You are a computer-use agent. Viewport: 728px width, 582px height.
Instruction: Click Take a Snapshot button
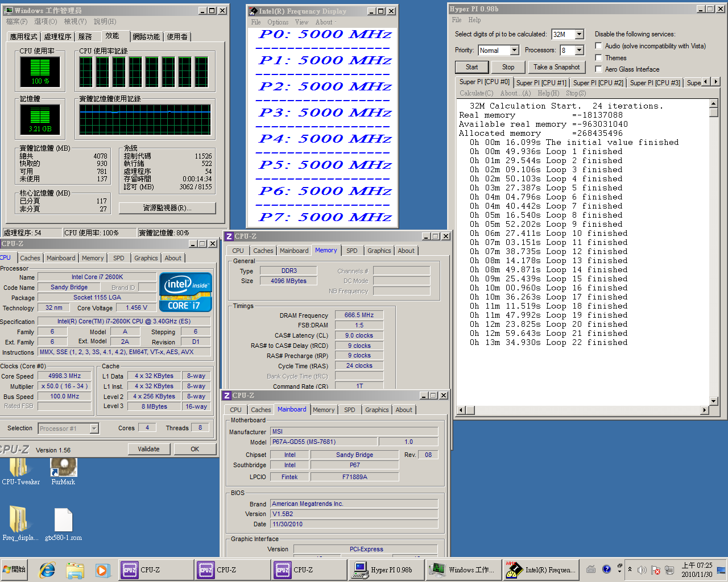[x=556, y=67]
